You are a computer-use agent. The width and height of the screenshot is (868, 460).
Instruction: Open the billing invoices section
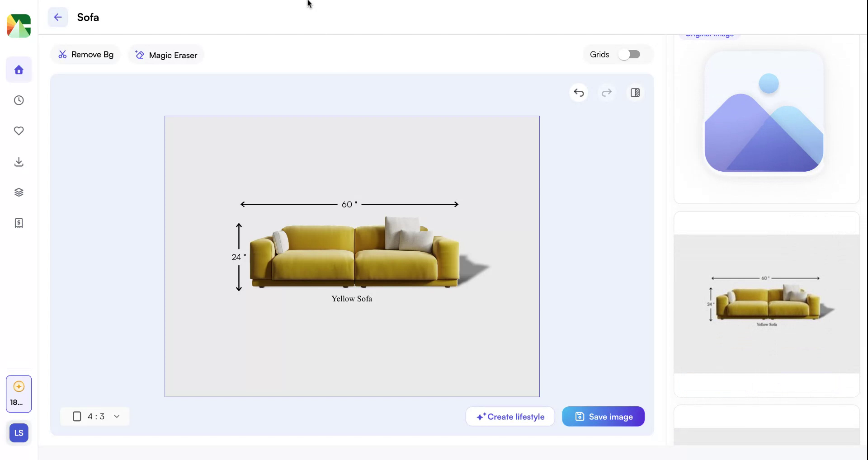[19, 222]
